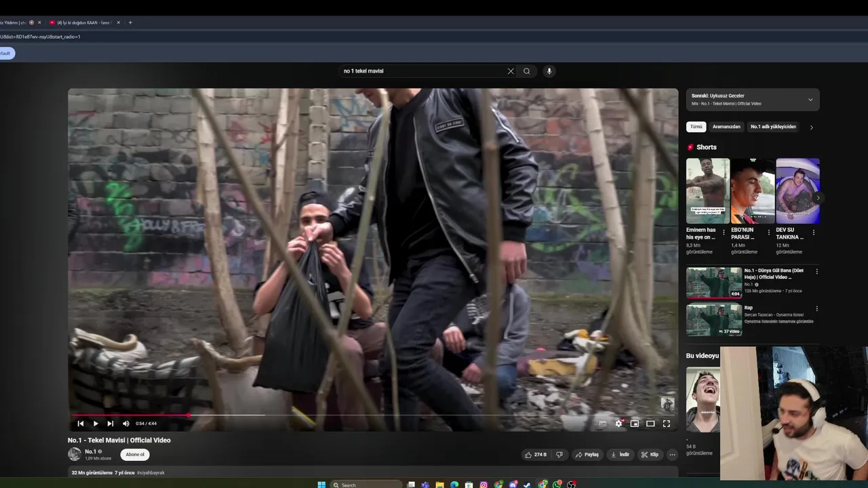Viewport: 868px width, 488px height.
Task: Close the 'İyi ki doğdun KAAN' tab
Action: tap(118, 22)
